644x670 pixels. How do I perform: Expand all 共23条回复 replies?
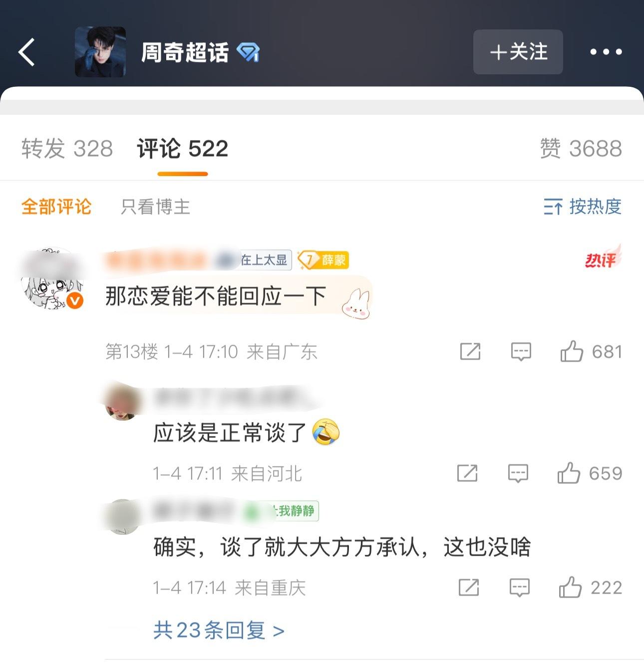pyautogui.click(x=219, y=631)
